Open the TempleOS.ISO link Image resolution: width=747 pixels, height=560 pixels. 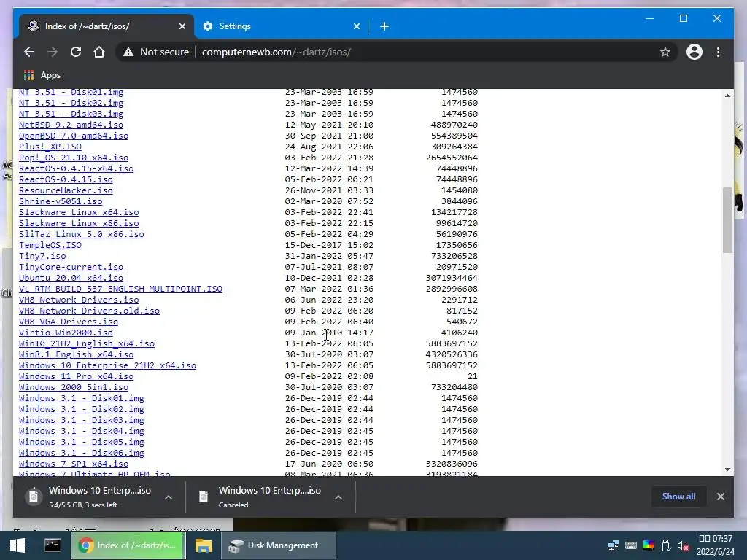pos(50,245)
